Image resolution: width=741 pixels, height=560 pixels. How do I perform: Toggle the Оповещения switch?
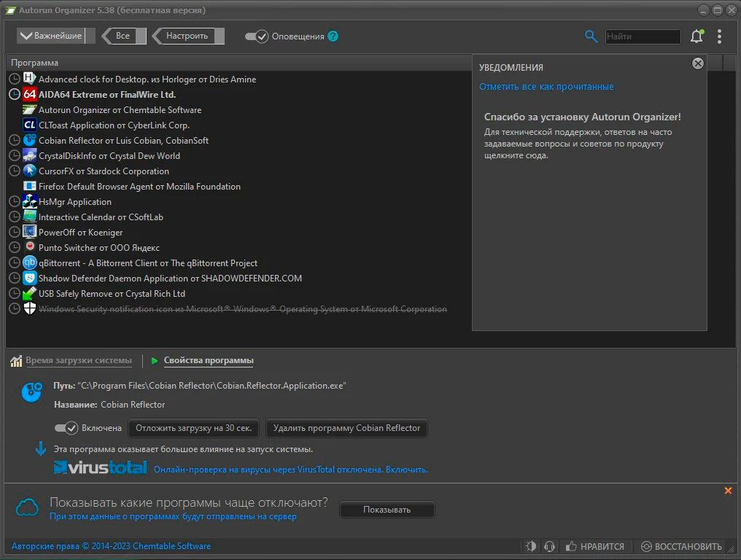point(257,36)
